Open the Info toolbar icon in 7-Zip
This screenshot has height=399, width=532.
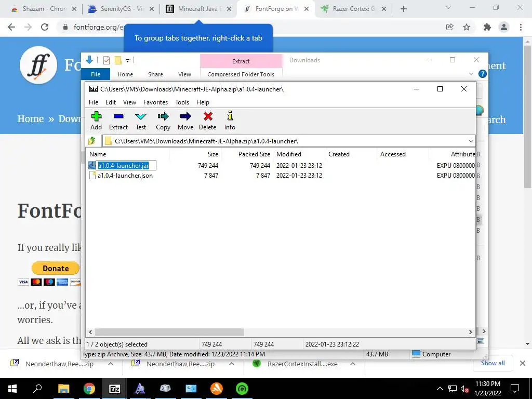(230, 121)
